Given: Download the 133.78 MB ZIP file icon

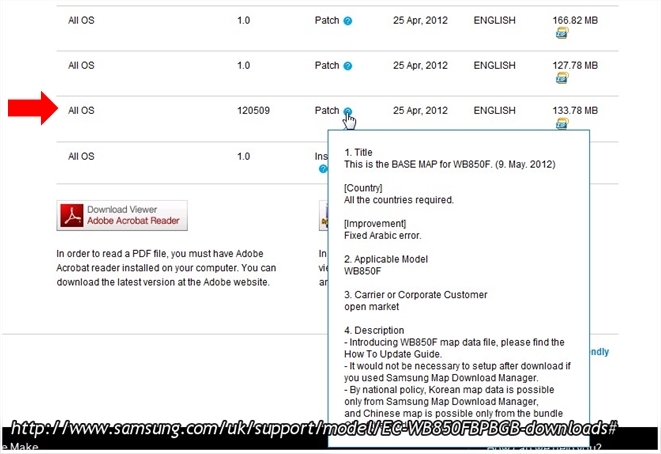Looking at the screenshot, I should [562, 124].
